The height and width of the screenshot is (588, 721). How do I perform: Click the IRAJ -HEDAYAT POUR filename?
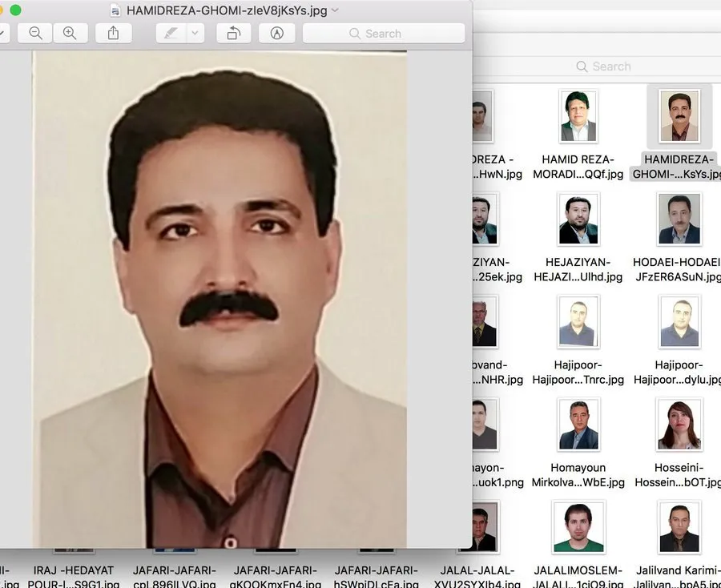tap(74, 577)
